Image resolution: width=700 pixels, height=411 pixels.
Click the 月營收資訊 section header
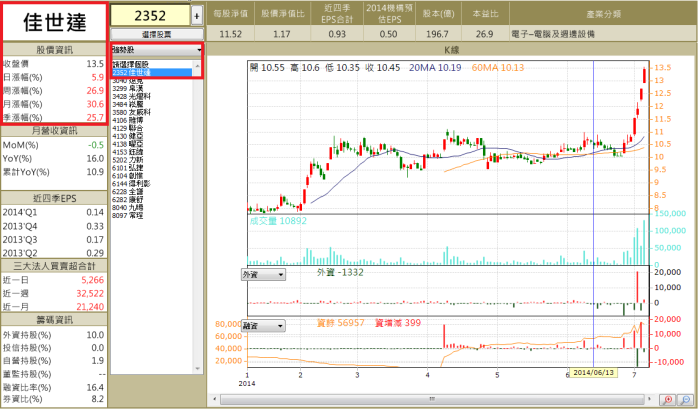(54, 131)
